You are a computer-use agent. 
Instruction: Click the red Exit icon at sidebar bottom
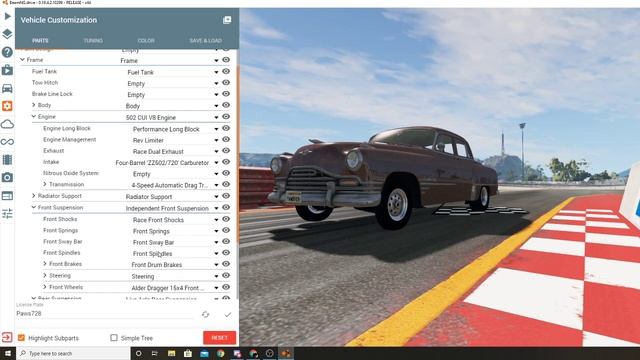tap(7, 337)
